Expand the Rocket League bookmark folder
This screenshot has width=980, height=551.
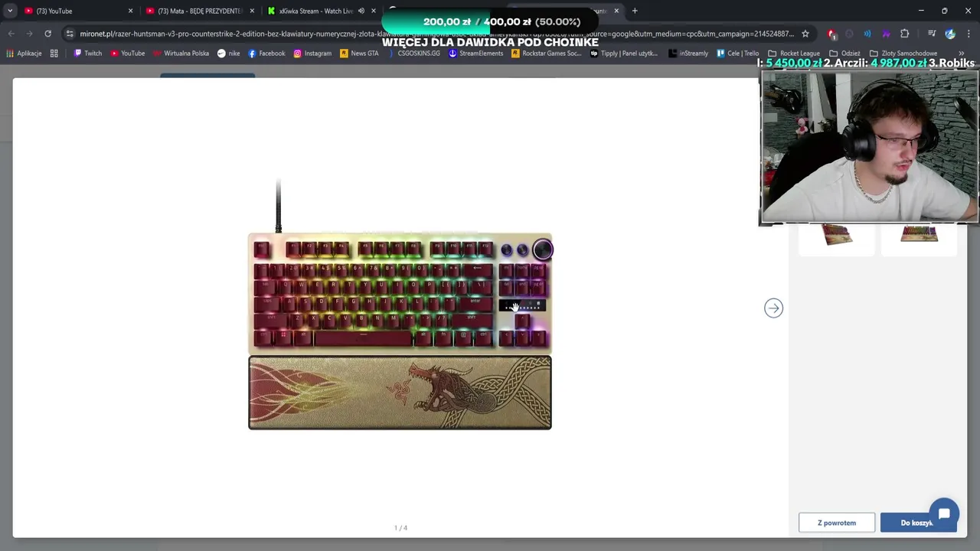pos(793,54)
